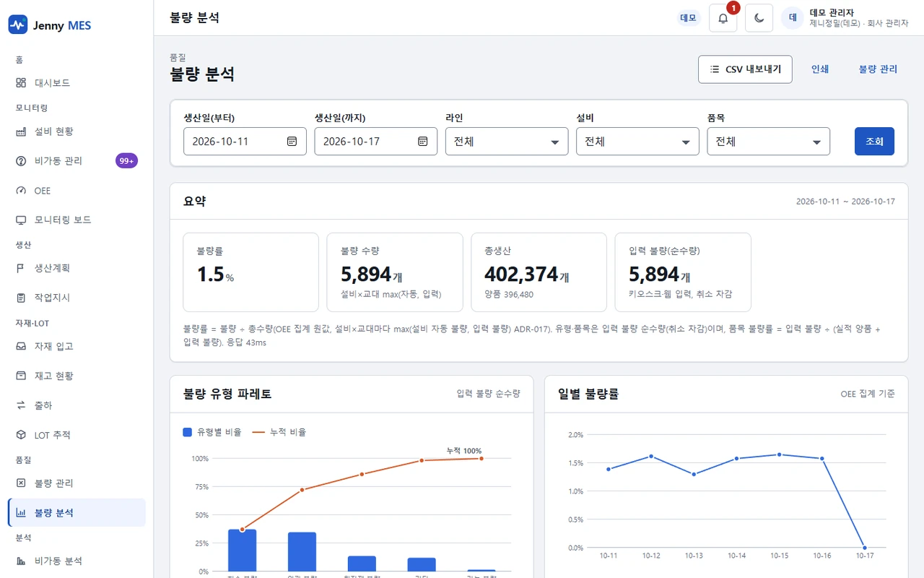Click the 불량 관리 icon in sidebar
The height and width of the screenshot is (578, 924).
click(21, 483)
